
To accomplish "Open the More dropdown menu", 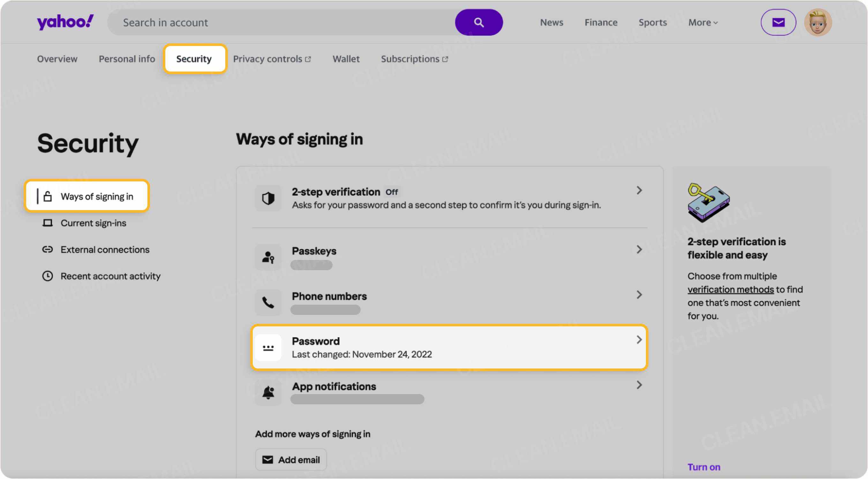I will point(703,23).
